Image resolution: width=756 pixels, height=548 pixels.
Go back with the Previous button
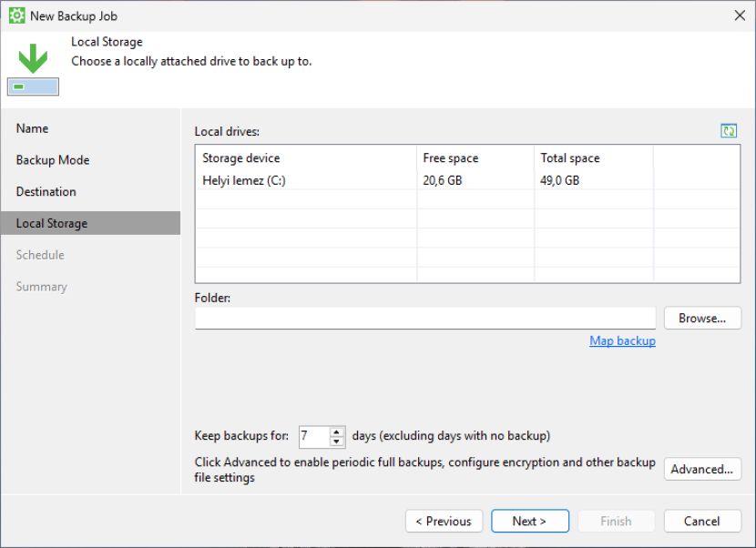(444, 521)
